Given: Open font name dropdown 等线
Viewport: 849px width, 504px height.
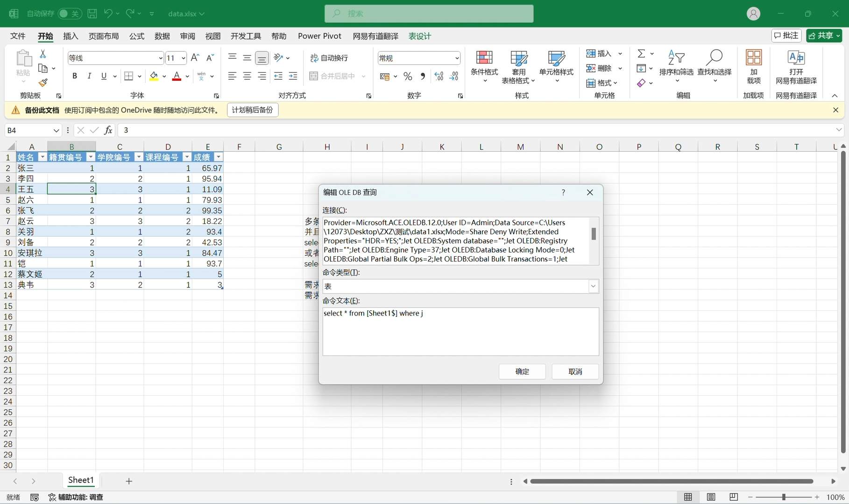Looking at the screenshot, I should coord(160,58).
